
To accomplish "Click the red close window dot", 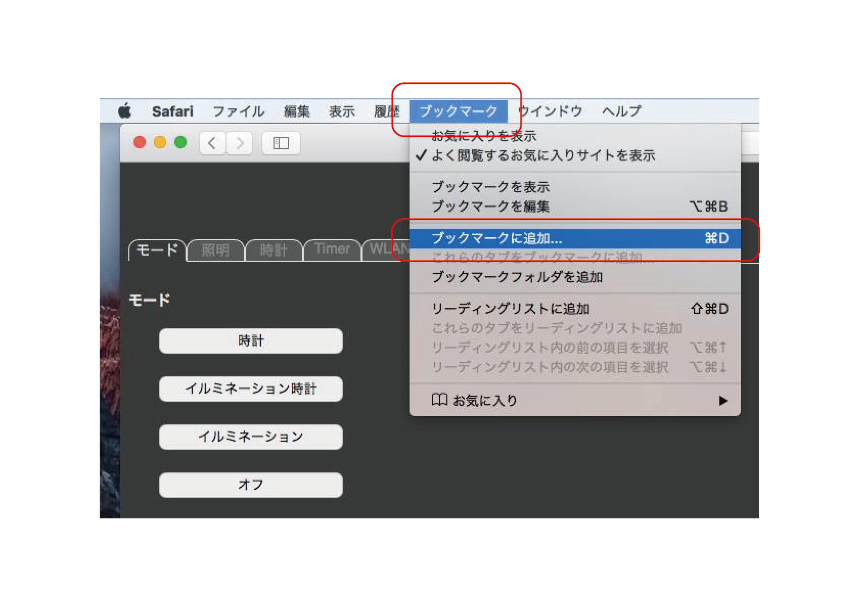I will point(140,142).
